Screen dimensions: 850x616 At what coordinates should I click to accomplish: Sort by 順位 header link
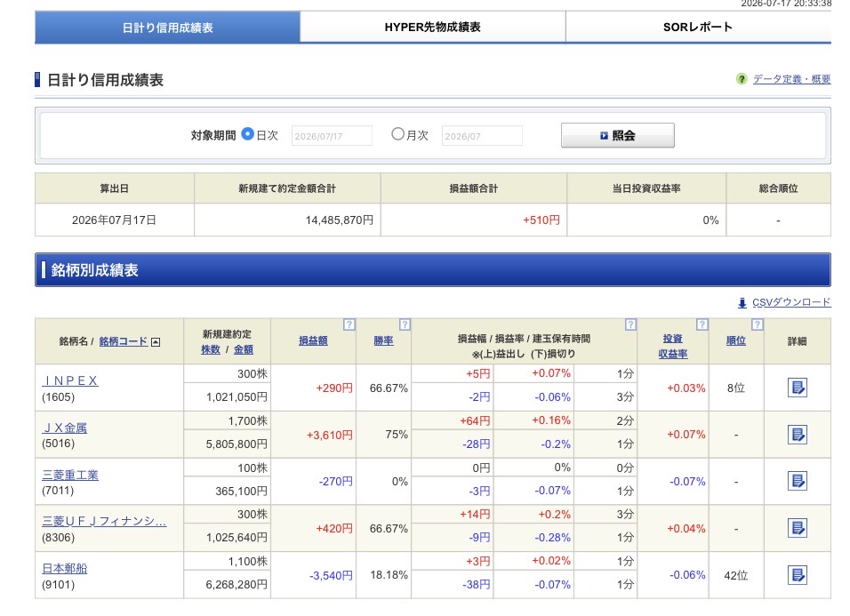(736, 340)
